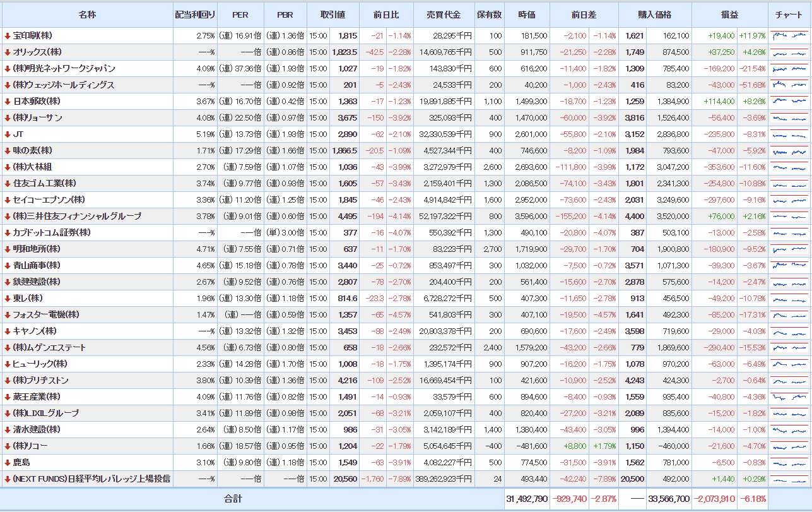Click the red arrow icon next to 東レ(株)
Image resolution: width=812 pixels, height=512 pixels.
(7, 299)
